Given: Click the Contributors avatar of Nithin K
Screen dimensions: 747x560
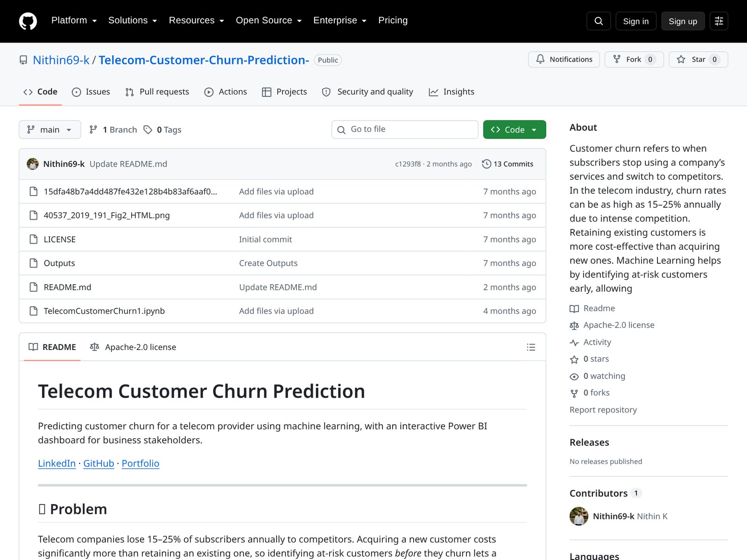Looking at the screenshot, I should pyautogui.click(x=579, y=516).
